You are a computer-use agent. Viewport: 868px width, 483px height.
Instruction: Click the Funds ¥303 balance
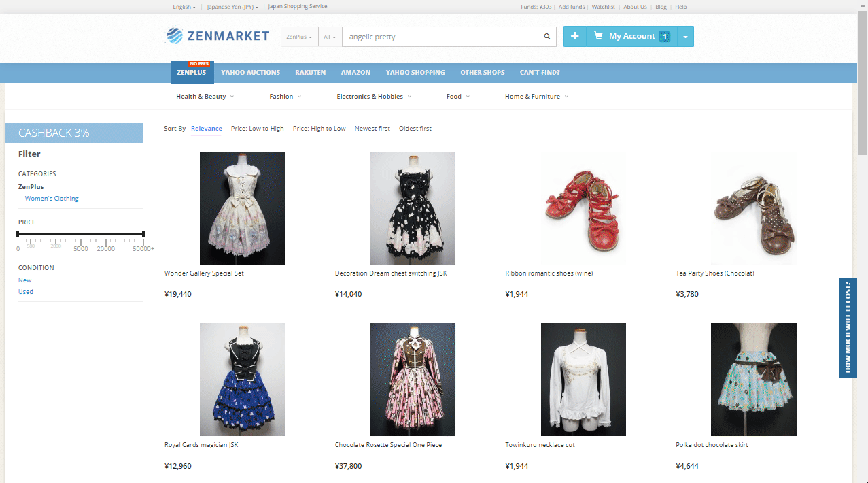click(536, 7)
